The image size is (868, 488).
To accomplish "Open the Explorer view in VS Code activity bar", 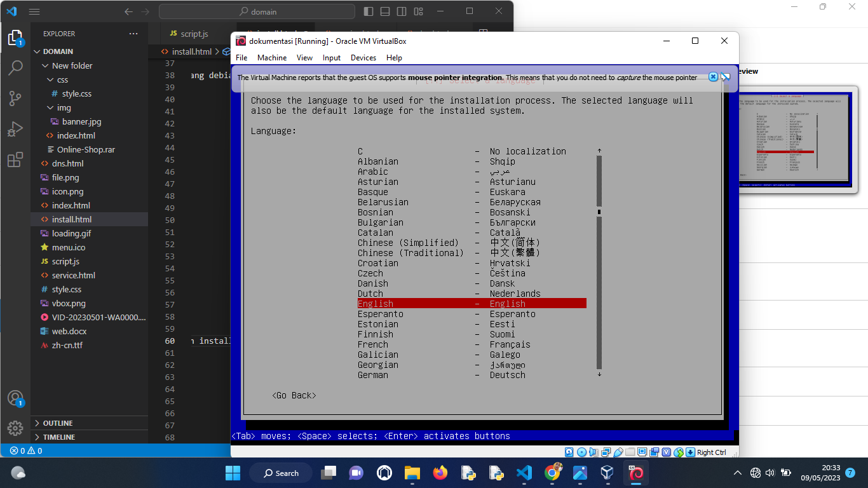I will click(15, 37).
